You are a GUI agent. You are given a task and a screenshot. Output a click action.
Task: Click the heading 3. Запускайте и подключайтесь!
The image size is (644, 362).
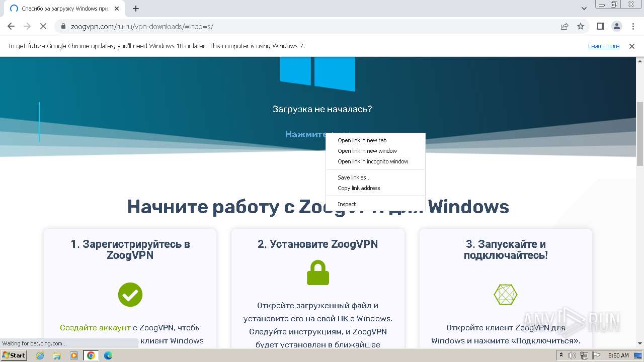point(506,249)
